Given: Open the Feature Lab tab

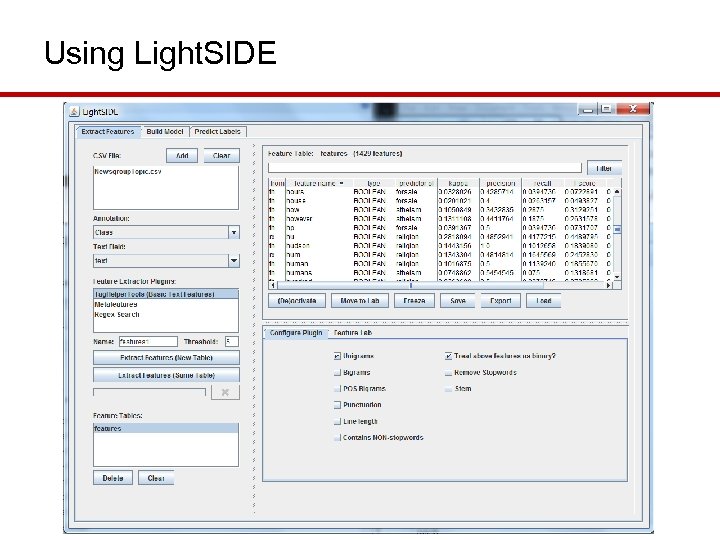Looking at the screenshot, I should coord(353,332).
